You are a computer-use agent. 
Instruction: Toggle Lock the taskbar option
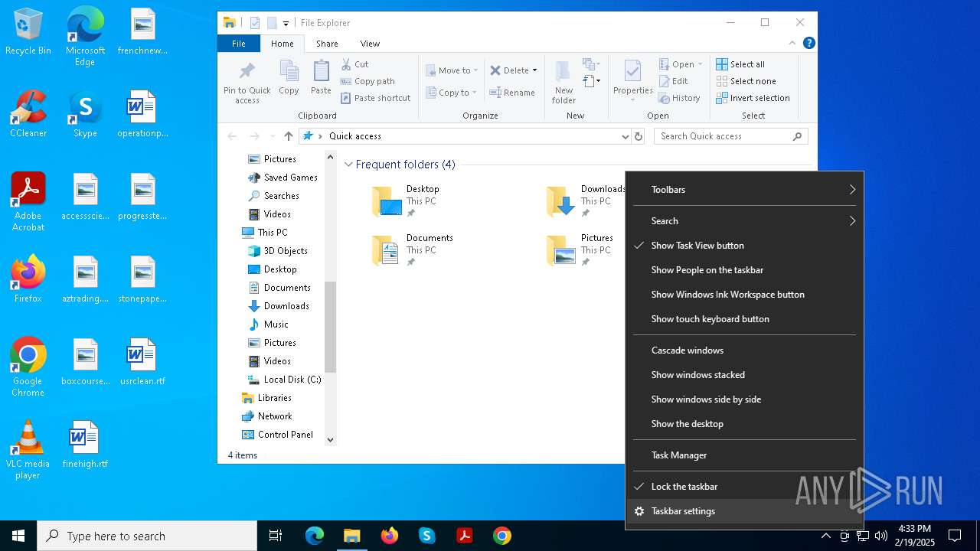(x=744, y=487)
